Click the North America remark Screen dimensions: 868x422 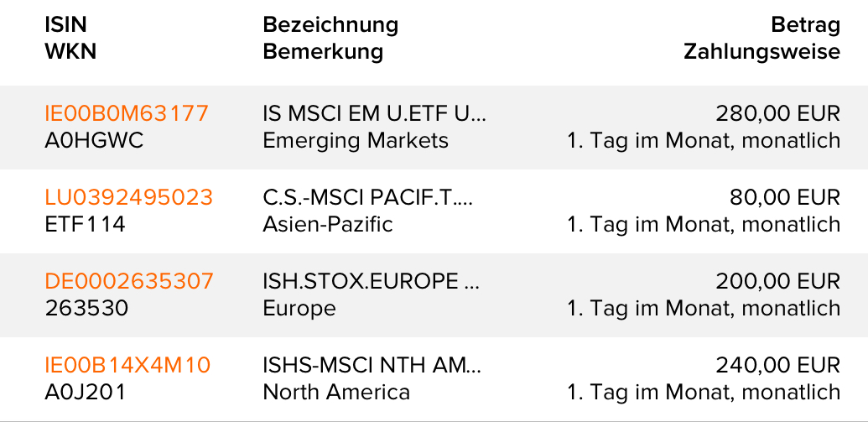336,392
